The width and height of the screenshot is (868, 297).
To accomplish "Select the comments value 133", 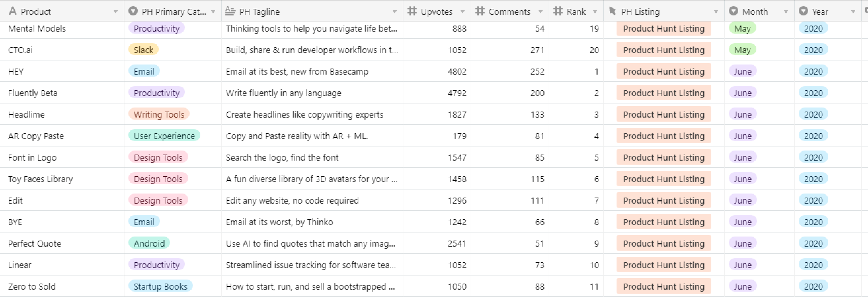I will click(x=537, y=115).
